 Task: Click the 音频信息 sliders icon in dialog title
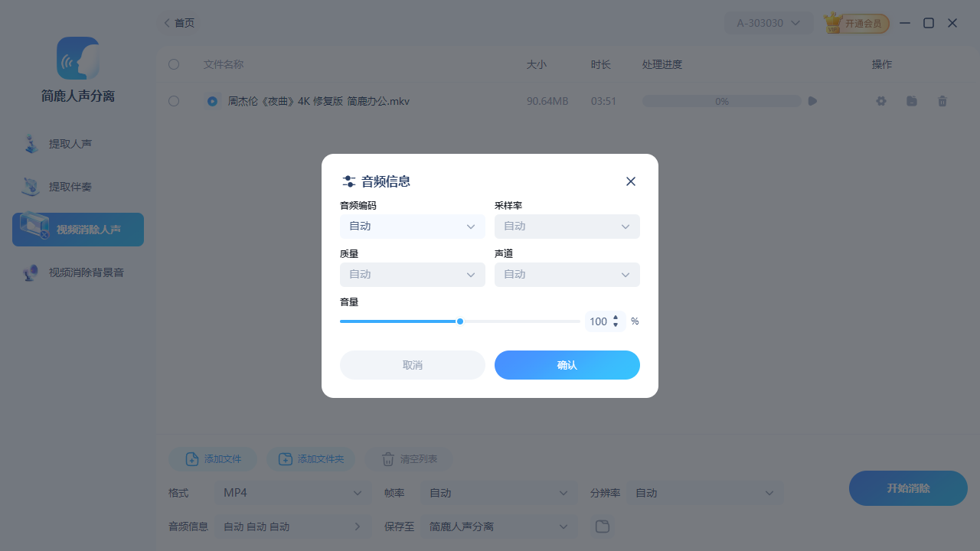pyautogui.click(x=348, y=181)
